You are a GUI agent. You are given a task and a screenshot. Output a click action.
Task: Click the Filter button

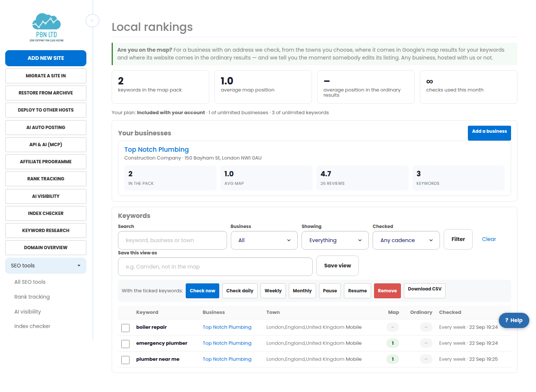point(458,239)
